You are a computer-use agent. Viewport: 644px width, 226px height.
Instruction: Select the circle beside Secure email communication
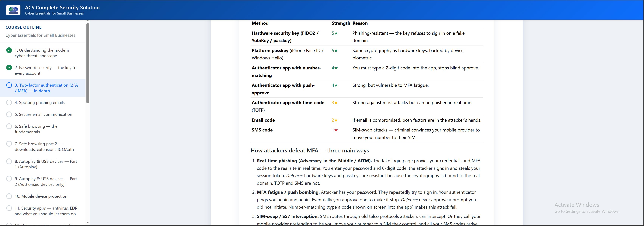point(9,114)
